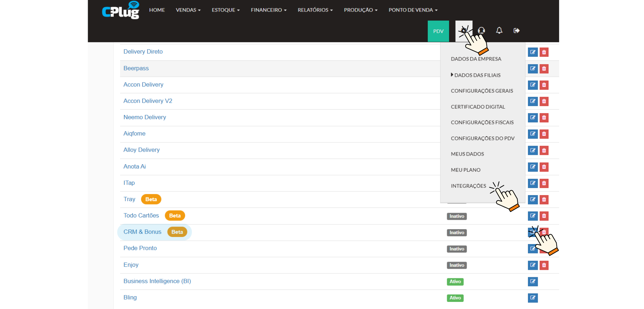
Task: Edit the Beerpass integration
Action: [x=533, y=69]
